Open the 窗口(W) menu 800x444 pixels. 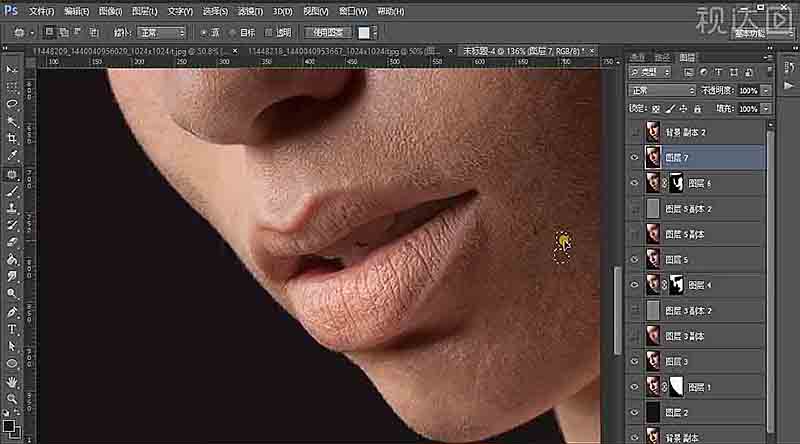click(353, 11)
